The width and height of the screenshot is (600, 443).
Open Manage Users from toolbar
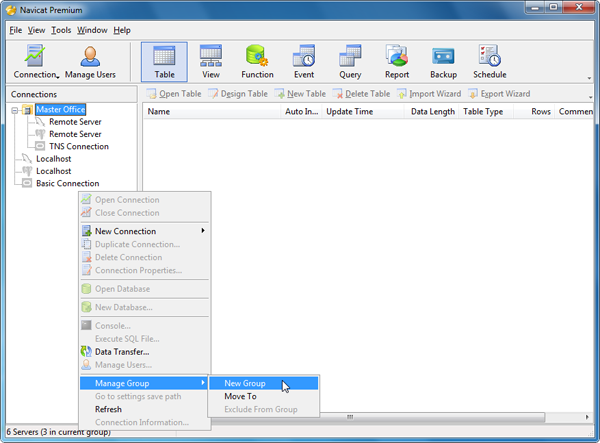[x=90, y=62]
